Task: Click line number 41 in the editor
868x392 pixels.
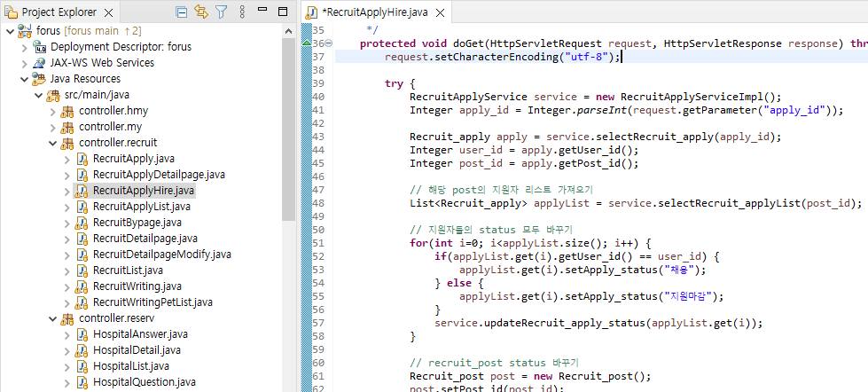Action: pos(317,110)
